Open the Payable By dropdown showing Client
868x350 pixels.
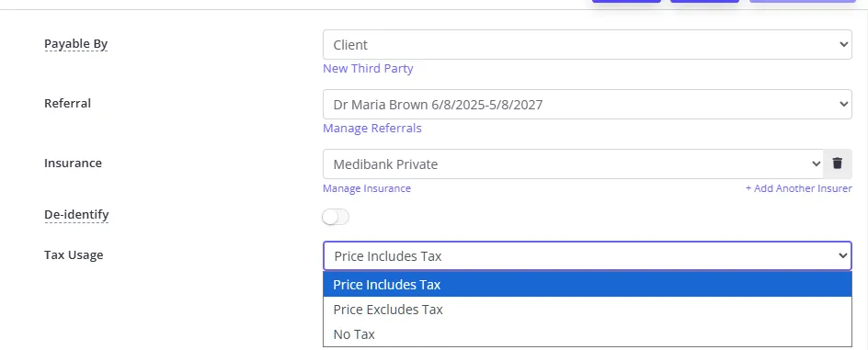[x=588, y=45]
